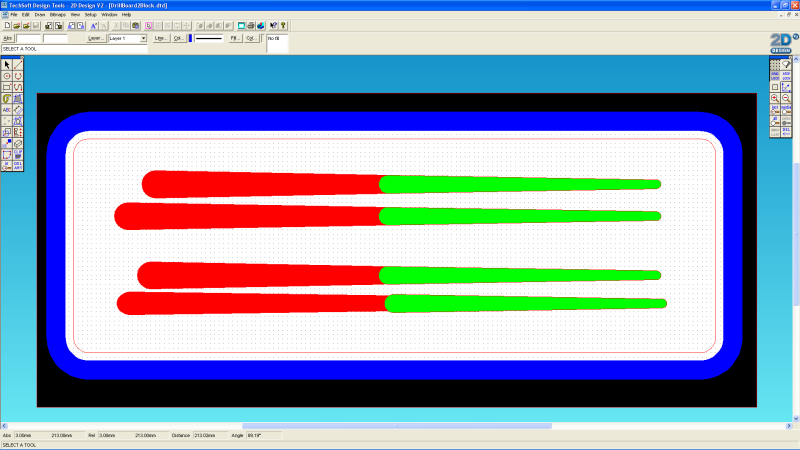Image resolution: width=800 pixels, height=450 pixels.
Task: Click the CLIP art tool
Action: click(18, 155)
